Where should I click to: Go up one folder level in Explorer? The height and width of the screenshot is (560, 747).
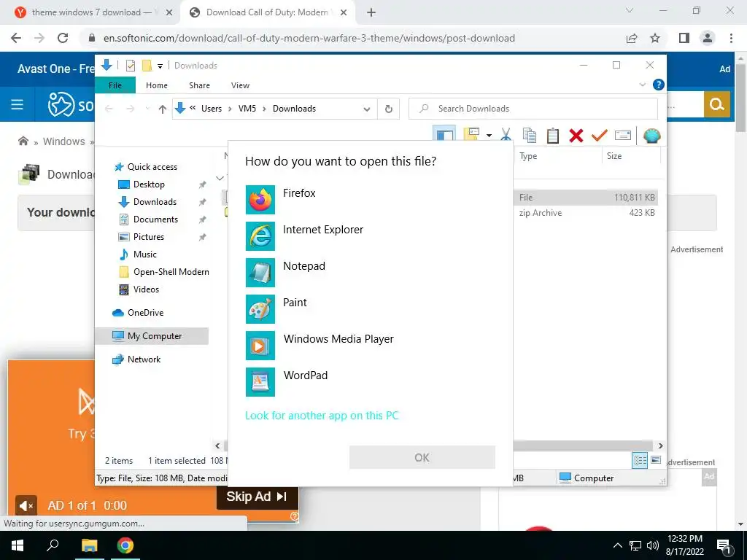tap(163, 109)
